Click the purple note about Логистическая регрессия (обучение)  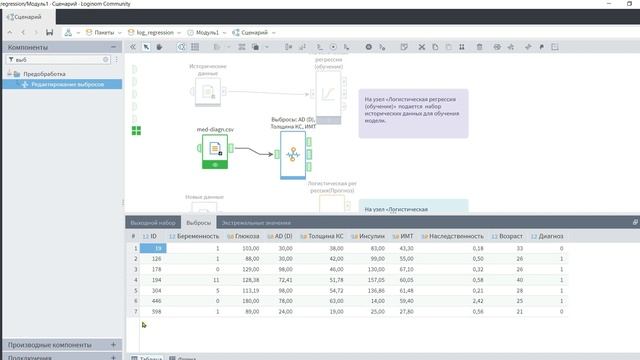coord(413,113)
